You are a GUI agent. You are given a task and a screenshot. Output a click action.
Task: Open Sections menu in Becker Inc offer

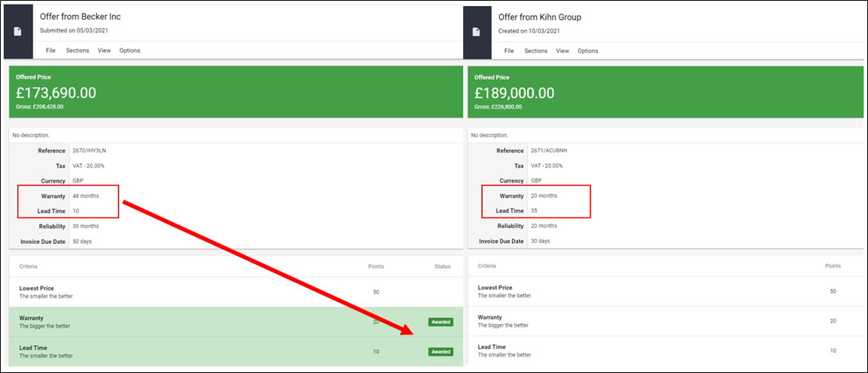(78, 51)
